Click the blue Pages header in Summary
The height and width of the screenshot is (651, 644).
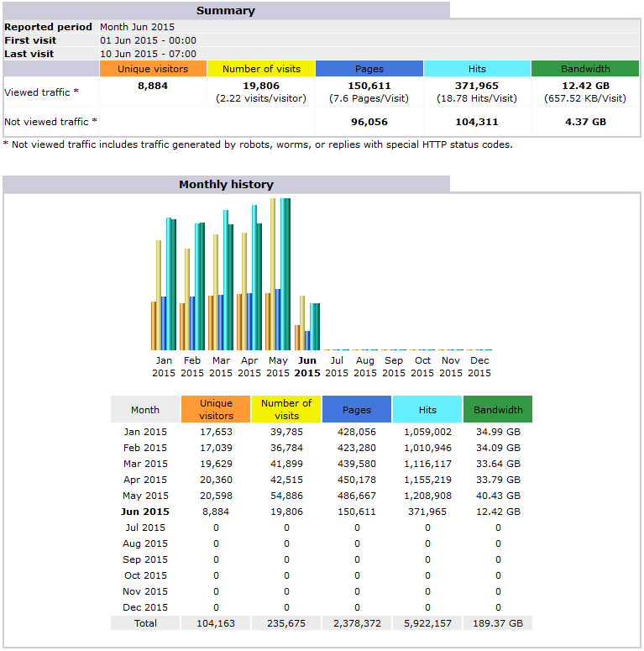pyautogui.click(x=369, y=69)
